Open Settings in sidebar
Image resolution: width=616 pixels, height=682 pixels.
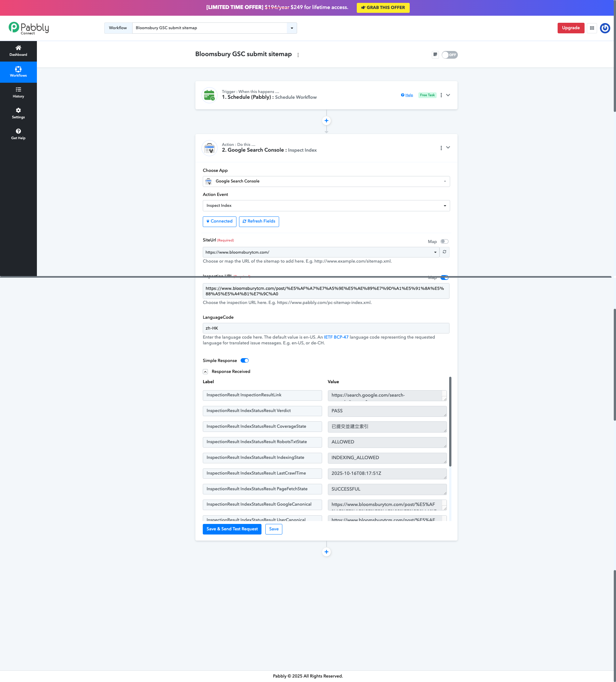pos(18,114)
